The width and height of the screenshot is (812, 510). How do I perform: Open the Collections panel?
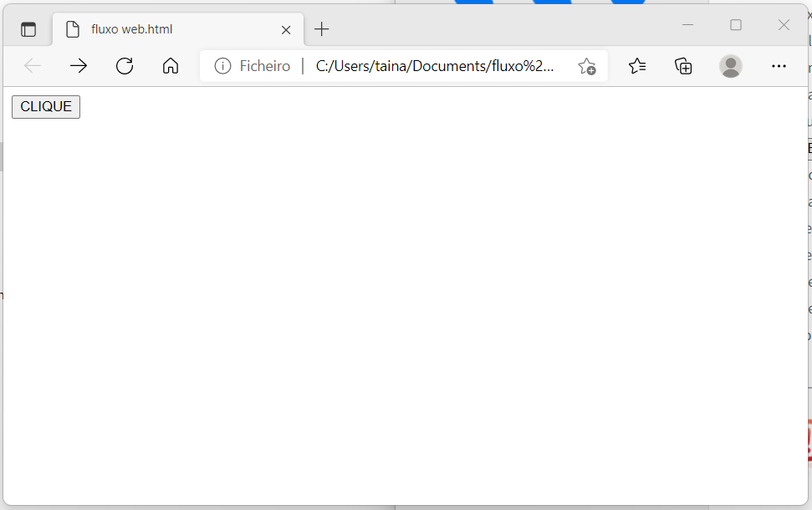tap(684, 66)
